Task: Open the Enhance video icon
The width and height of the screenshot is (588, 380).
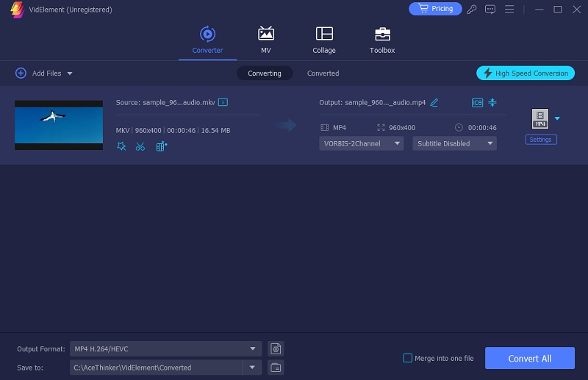Action: (x=162, y=146)
